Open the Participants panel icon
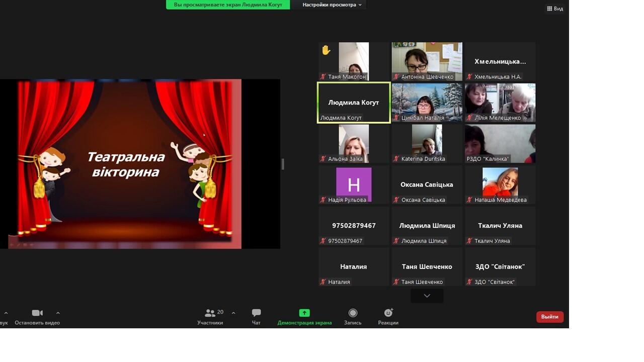The height and width of the screenshot is (362, 644). (210, 313)
